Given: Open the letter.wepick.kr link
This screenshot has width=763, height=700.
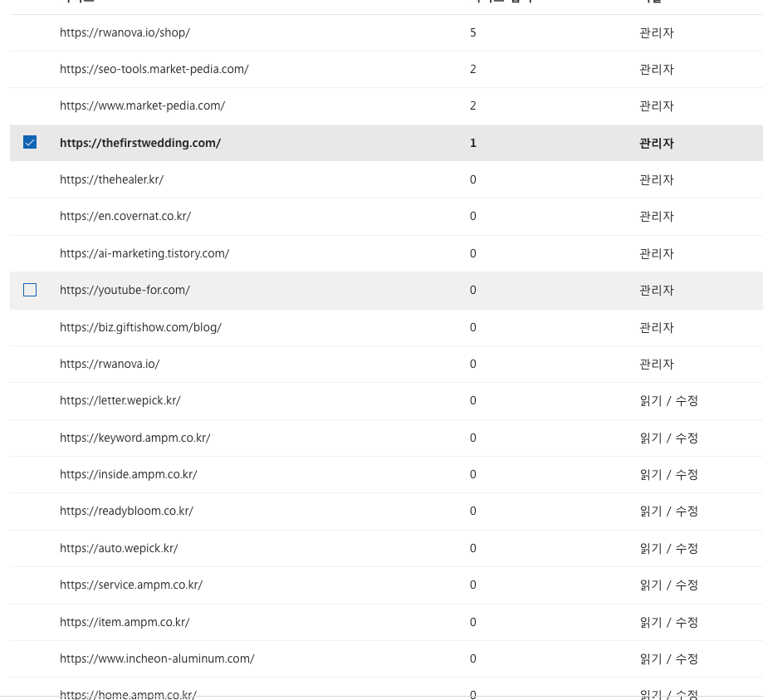Looking at the screenshot, I should coord(120,400).
